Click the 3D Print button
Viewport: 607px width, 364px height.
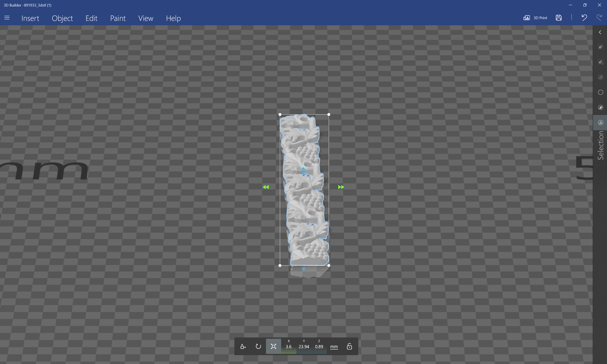click(x=535, y=18)
